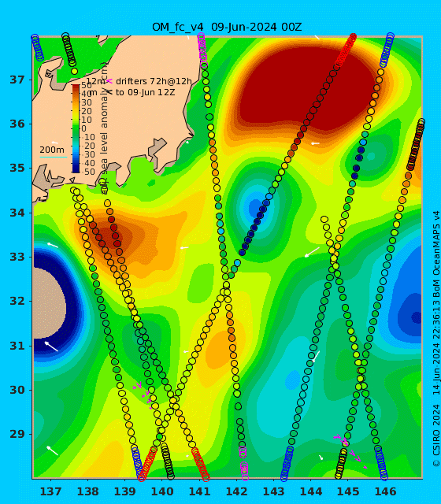Click longitude axis label 140
Viewport: 441px width, 504px height.
[162, 491]
